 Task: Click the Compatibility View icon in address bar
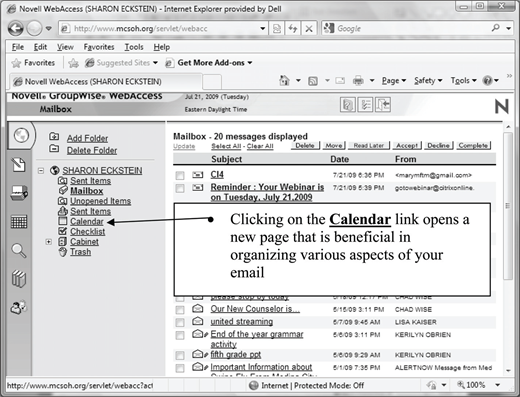tap(277, 29)
